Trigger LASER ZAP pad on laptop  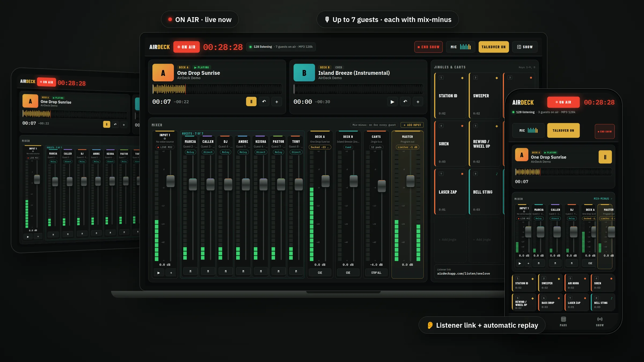click(450, 192)
